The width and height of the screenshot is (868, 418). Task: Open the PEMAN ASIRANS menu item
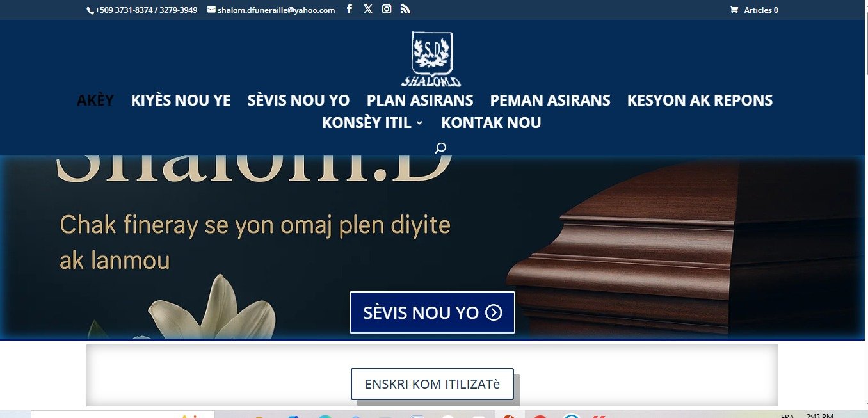coord(551,100)
